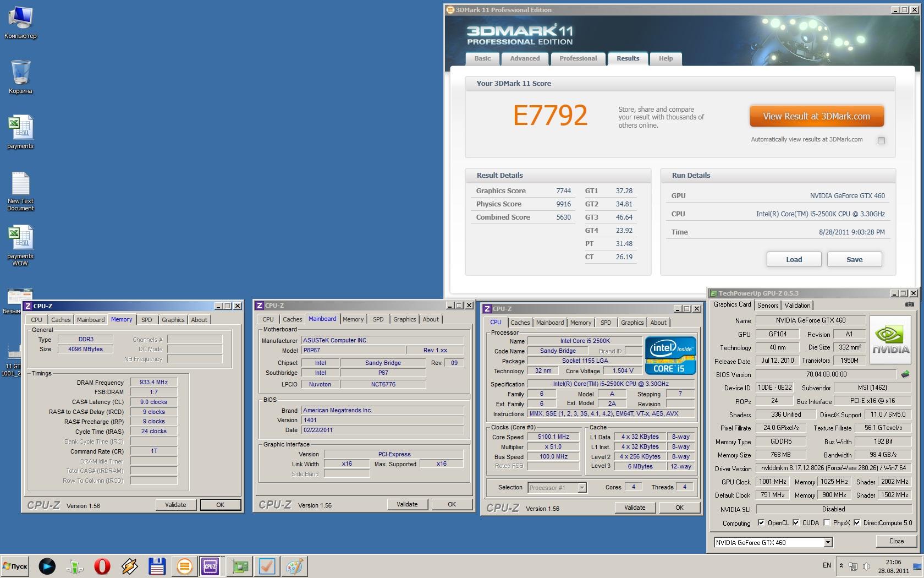This screenshot has width=924, height=578.
Task: Select the payments Excel file icon
Action: coord(20,132)
